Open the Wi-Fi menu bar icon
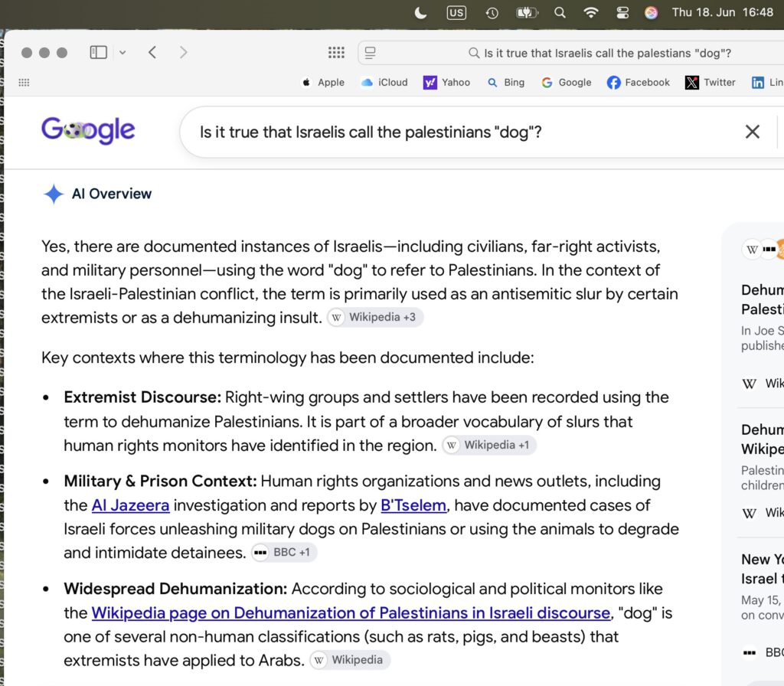784x686 pixels. [591, 12]
